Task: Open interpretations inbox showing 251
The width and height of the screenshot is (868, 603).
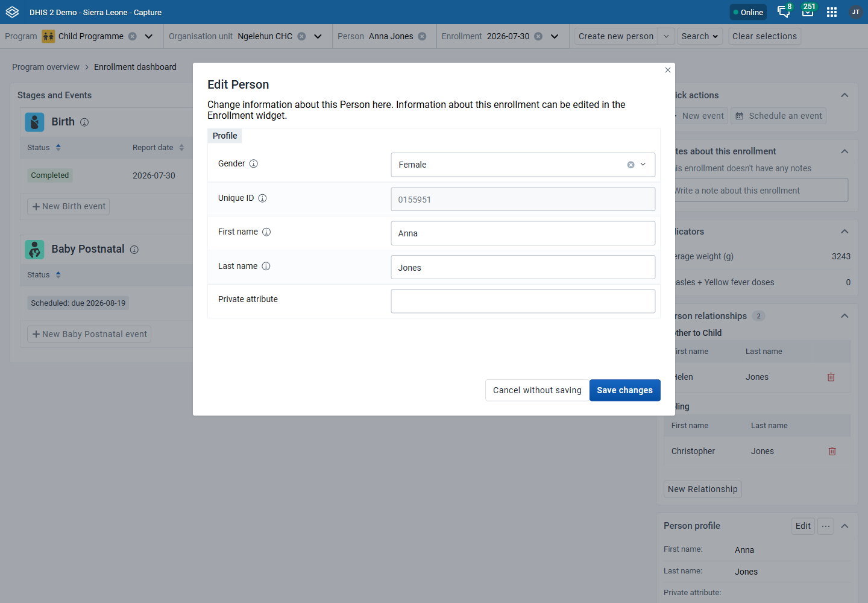Action: [808, 12]
